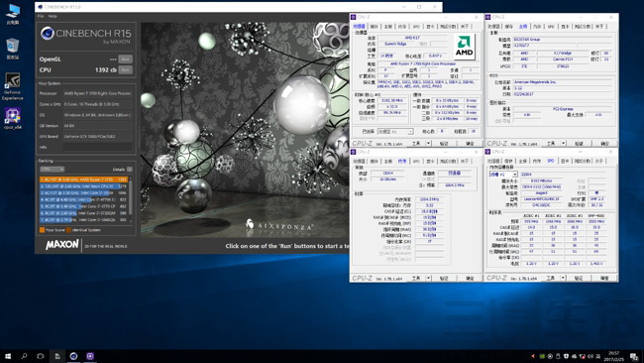Click title bar icon of CPU-Z SPD window

coord(487,152)
